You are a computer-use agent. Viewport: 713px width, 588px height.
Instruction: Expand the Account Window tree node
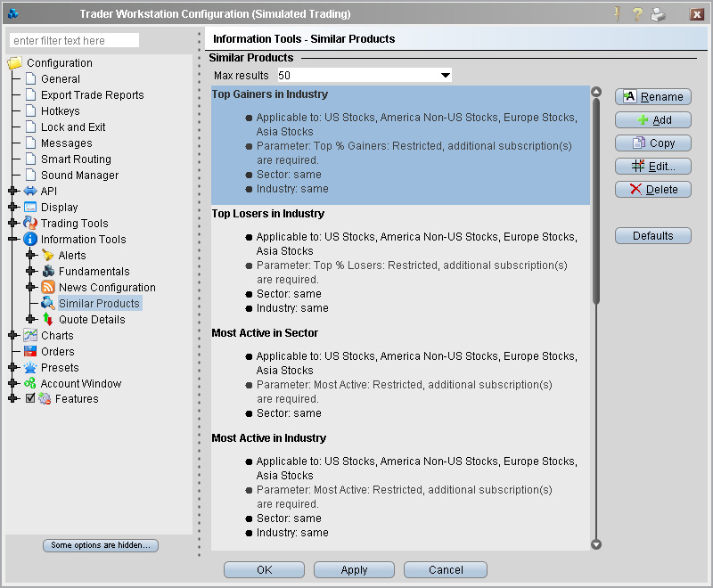(x=13, y=383)
